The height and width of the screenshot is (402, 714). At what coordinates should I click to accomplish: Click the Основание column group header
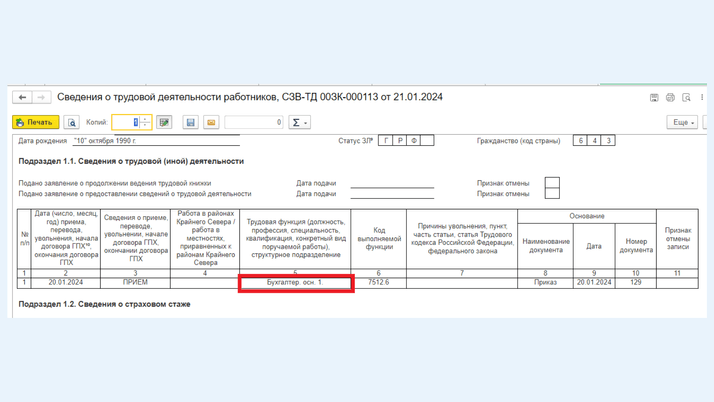pos(587,216)
